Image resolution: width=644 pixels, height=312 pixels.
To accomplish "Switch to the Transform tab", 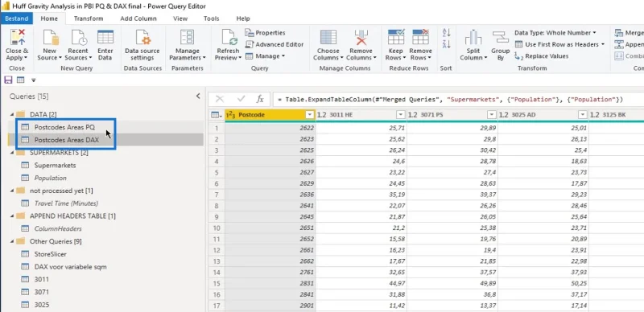I will (x=89, y=18).
